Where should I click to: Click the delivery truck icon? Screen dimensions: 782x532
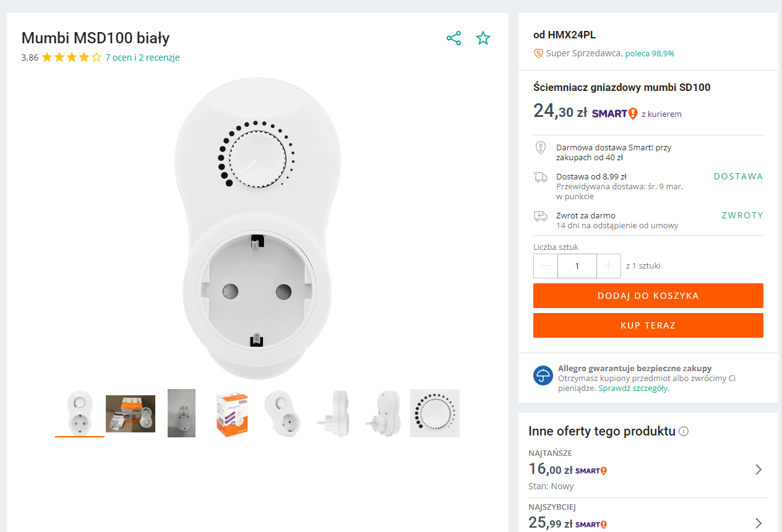(x=541, y=178)
